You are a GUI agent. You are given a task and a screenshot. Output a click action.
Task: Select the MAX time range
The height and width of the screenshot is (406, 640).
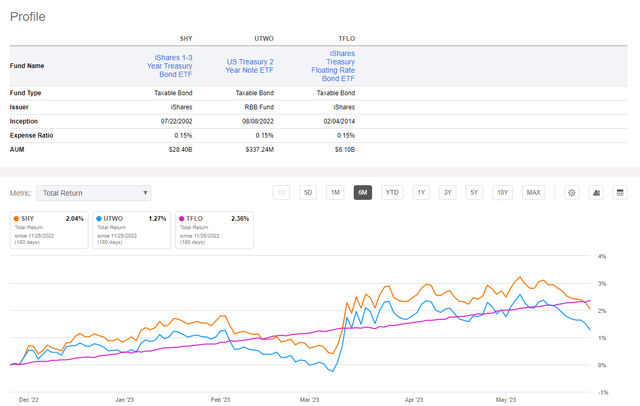point(533,193)
